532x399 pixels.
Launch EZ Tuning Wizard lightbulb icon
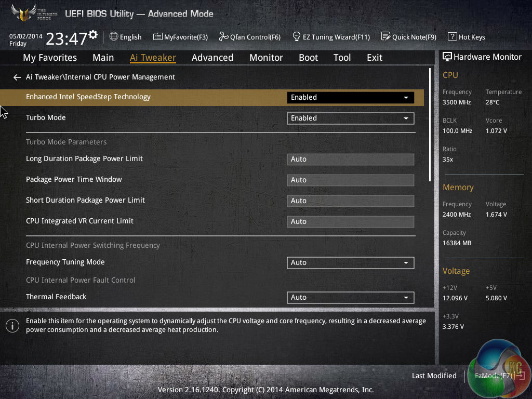[x=297, y=37]
